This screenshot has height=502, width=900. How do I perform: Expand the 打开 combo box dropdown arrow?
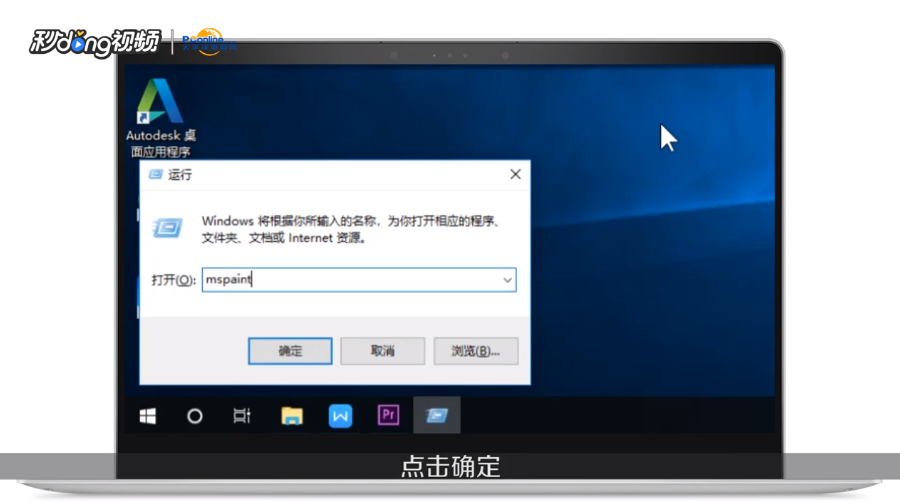(x=507, y=280)
